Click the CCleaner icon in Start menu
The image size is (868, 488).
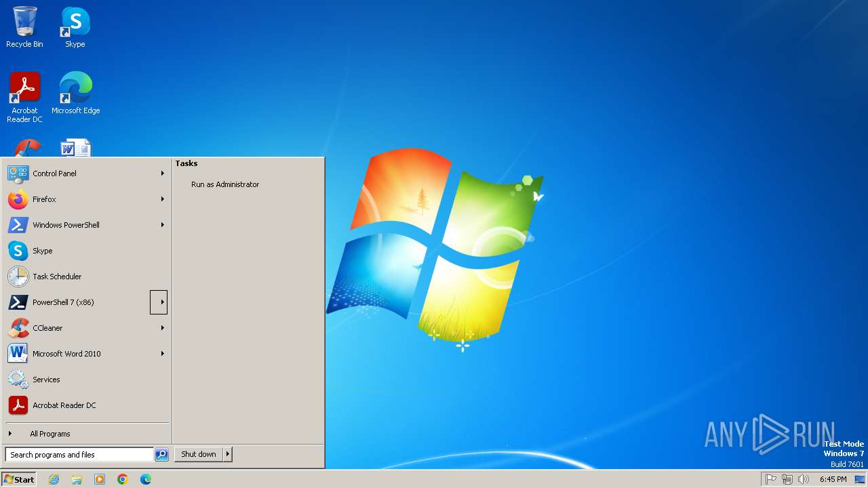pyautogui.click(x=18, y=328)
